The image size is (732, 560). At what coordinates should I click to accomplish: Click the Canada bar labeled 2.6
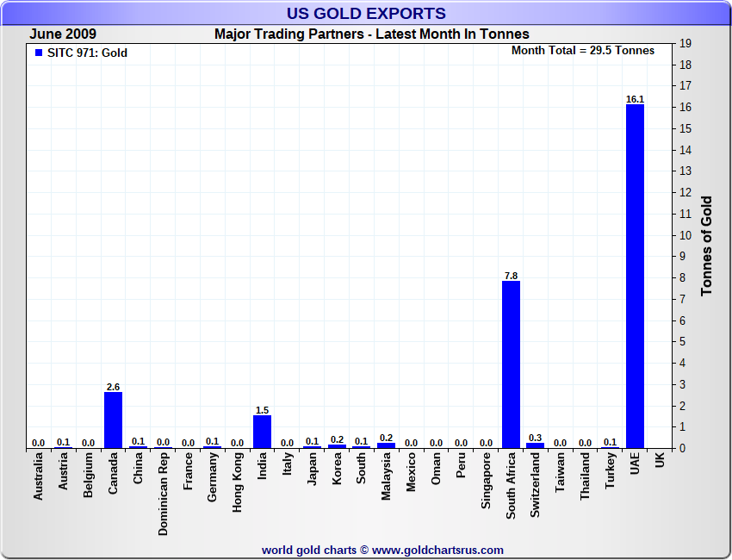pyautogui.click(x=113, y=420)
